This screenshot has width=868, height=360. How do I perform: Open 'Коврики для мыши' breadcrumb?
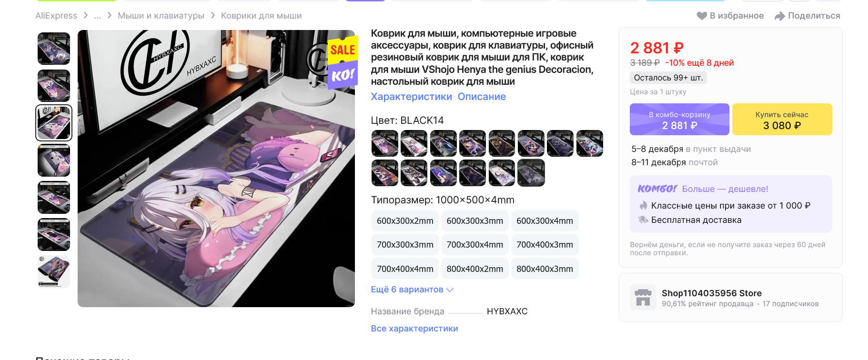pos(261,16)
